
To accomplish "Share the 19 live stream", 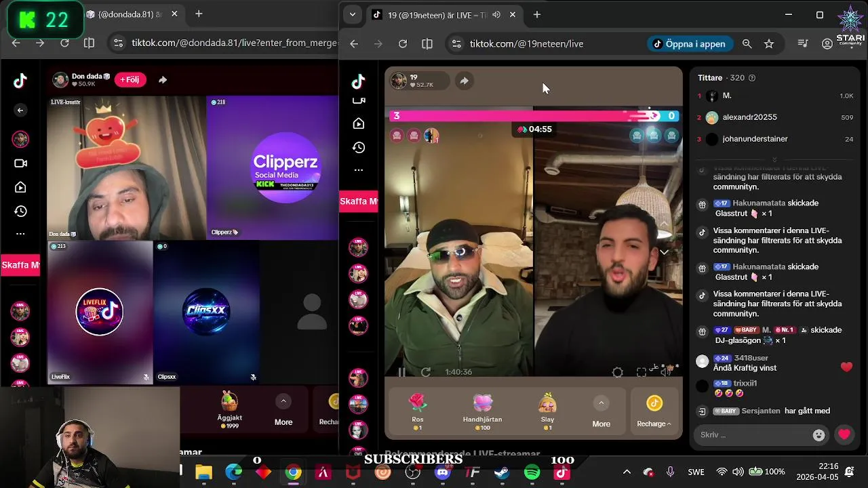I will pos(464,81).
